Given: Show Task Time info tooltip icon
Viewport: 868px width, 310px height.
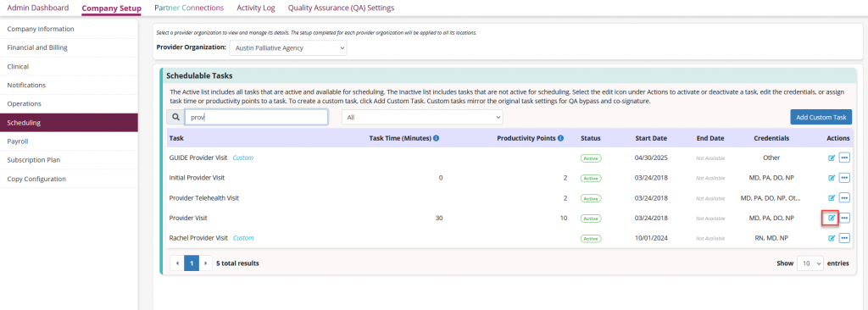Looking at the screenshot, I should pos(437,138).
